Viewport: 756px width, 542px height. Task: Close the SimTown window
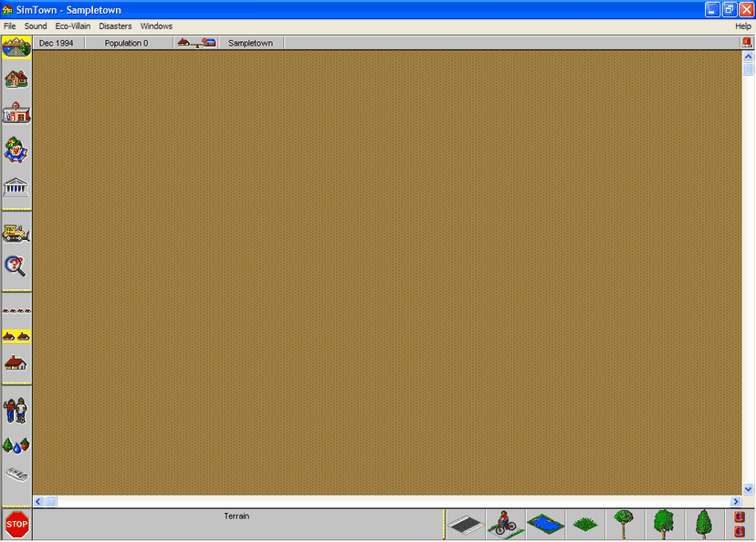coord(746,10)
